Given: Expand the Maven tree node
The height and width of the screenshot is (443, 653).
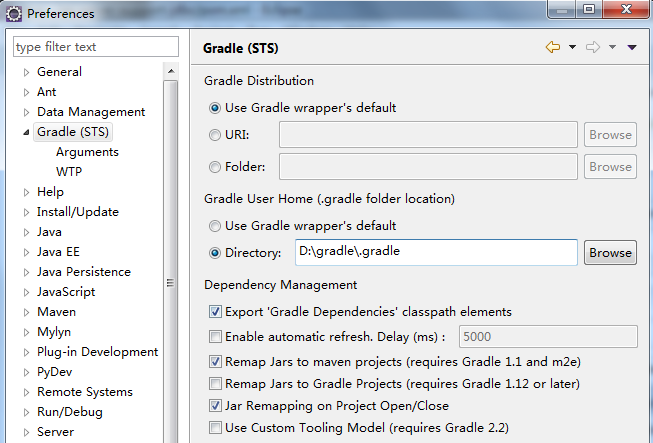Looking at the screenshot, I should [26, 312].
